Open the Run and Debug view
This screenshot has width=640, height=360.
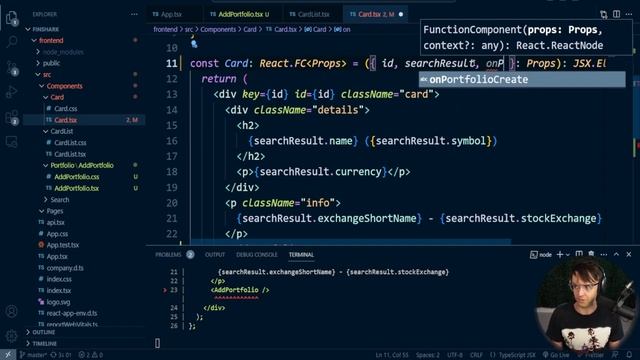pos(11,92)
